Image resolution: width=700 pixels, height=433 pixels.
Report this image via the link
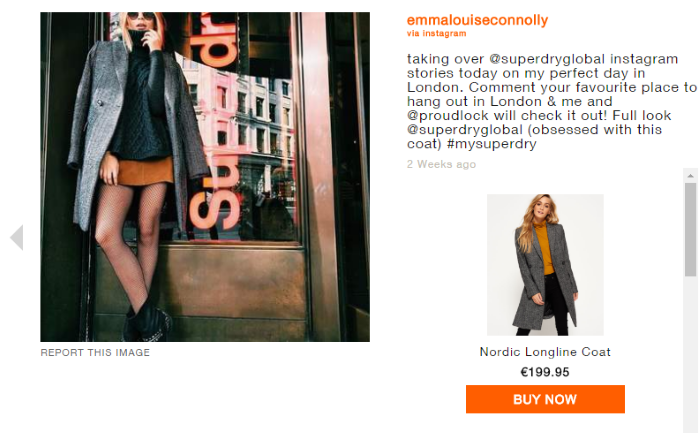pyautogui.click(x=95, y=353)
